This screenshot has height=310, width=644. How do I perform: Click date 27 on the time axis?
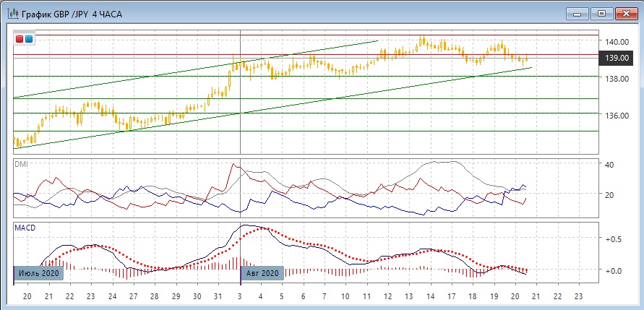click(x=133, y=297)
